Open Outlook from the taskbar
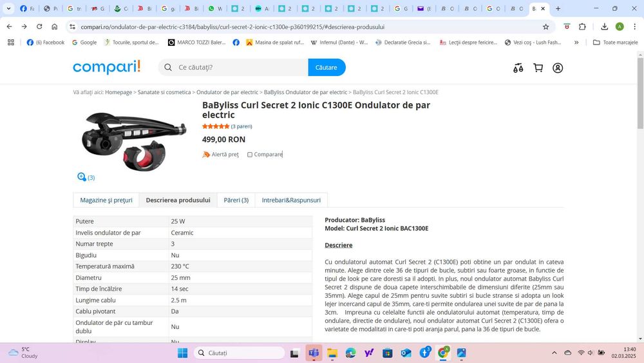644x363 pixels. tap(406, 353)
